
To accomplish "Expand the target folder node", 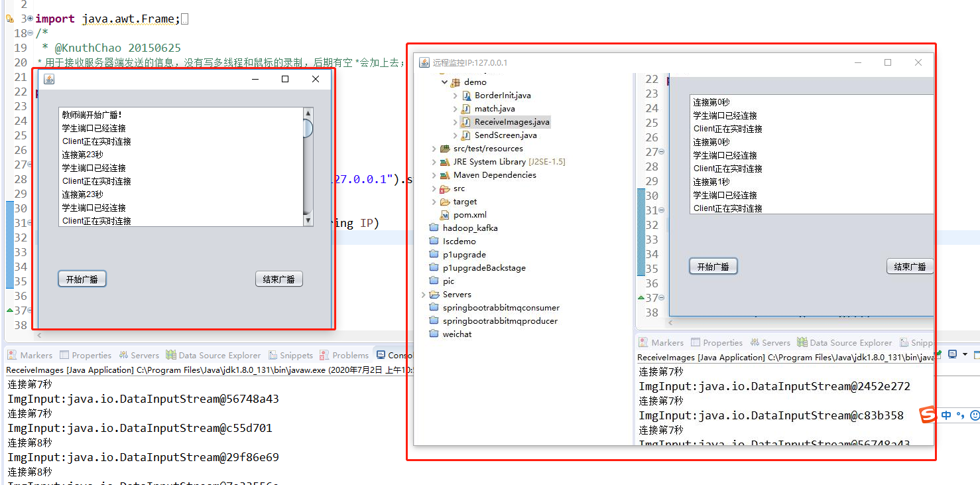I will click(434, 202).
